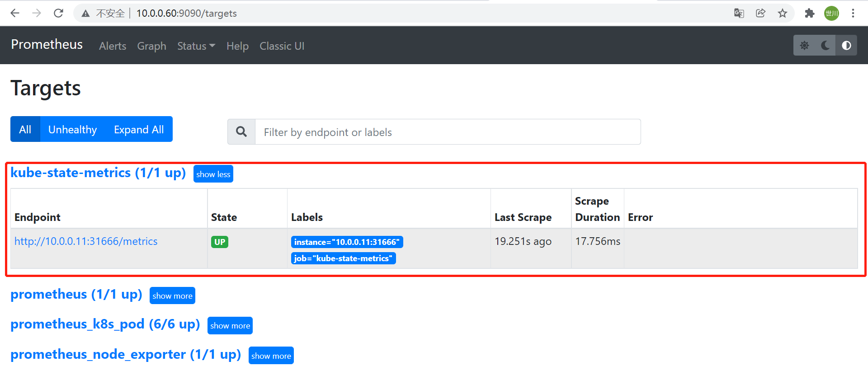
Task: Click the Expand All button
Action: pyautogui.click(x=139, y=129)
